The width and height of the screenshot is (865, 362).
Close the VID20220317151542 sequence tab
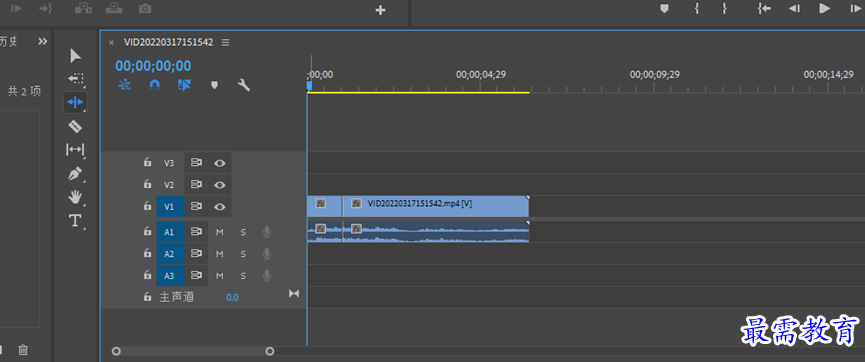pos(111,42)
